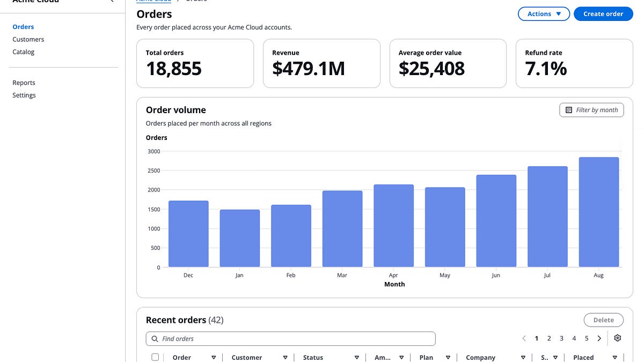Click the Feb bar in the chart

coord(291,236)
